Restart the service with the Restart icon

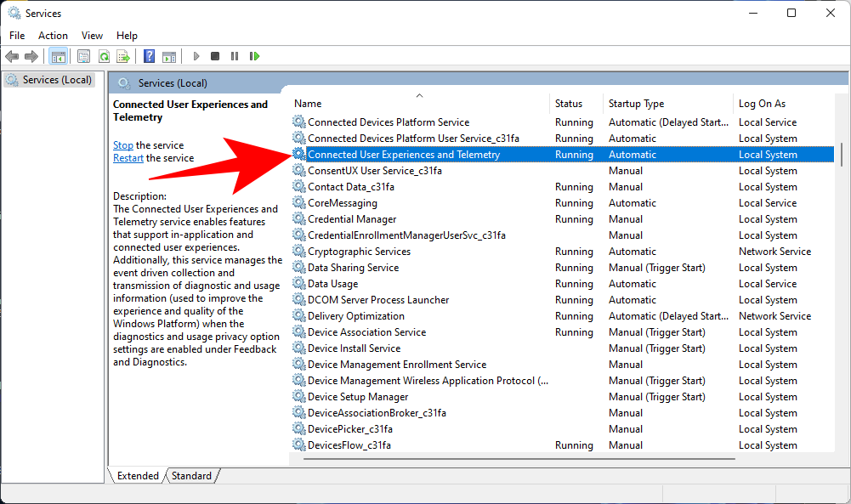(x=254, y=56)
